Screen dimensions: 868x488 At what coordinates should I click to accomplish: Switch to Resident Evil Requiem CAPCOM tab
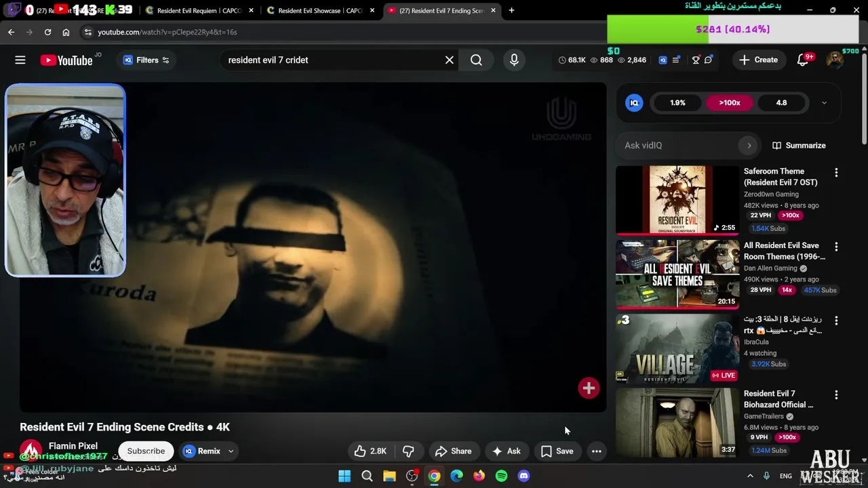point(199,11)
